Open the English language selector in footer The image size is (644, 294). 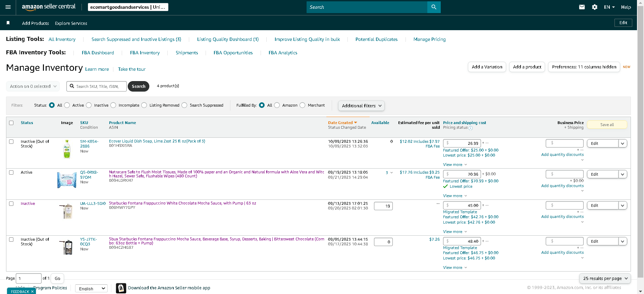click(91, 288)
